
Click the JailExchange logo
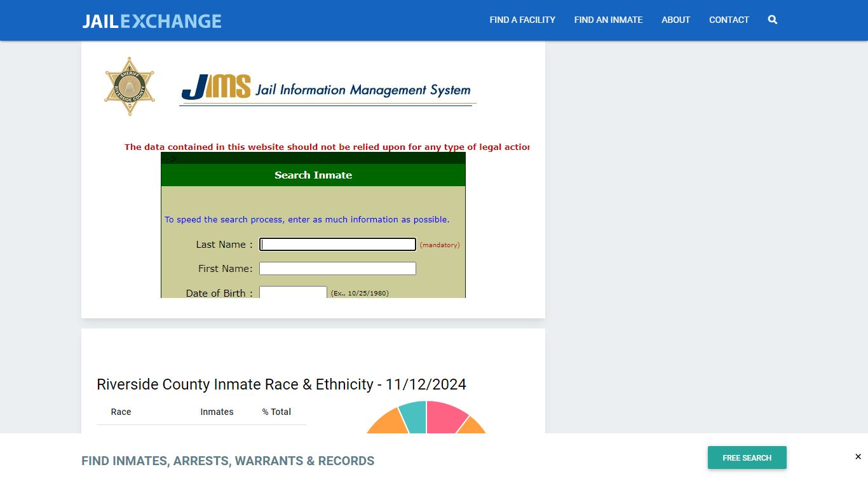pos(152,20)
